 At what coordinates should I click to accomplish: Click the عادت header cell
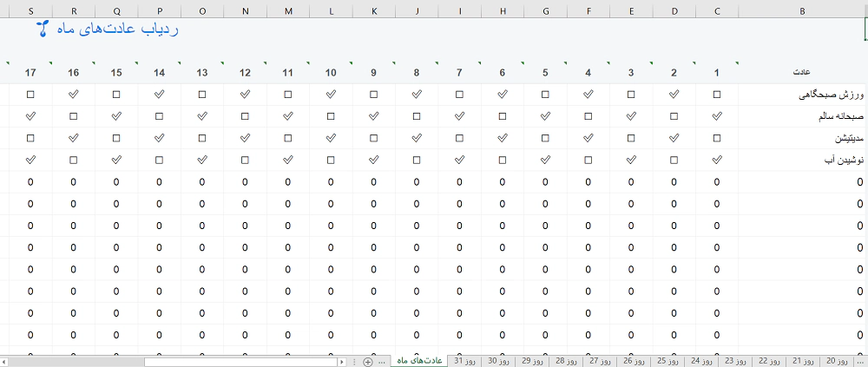coord(803,71)
